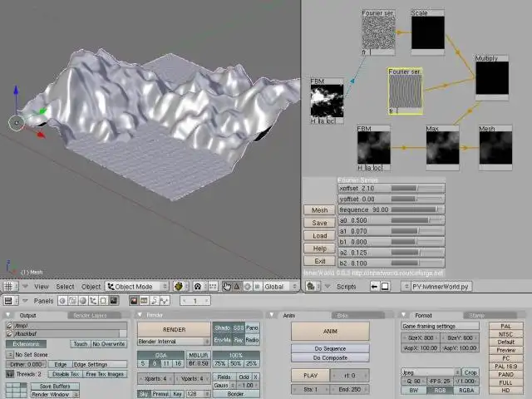
Task: Open the Object context panel icon
Action: [x=93, y=301]
